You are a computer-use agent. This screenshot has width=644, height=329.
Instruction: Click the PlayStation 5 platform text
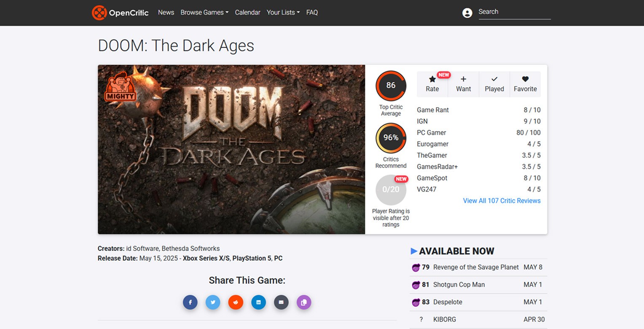(x=252, y=259)
